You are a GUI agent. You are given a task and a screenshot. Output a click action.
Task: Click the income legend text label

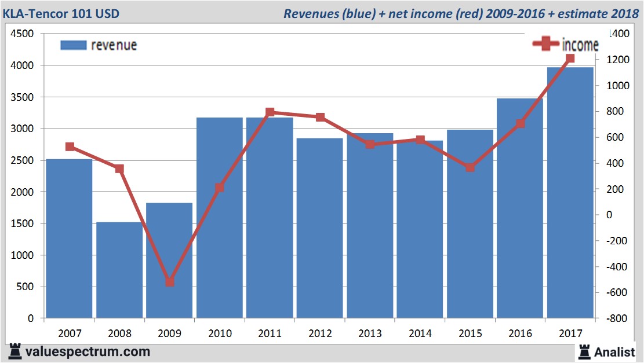(x=580, y=45)
